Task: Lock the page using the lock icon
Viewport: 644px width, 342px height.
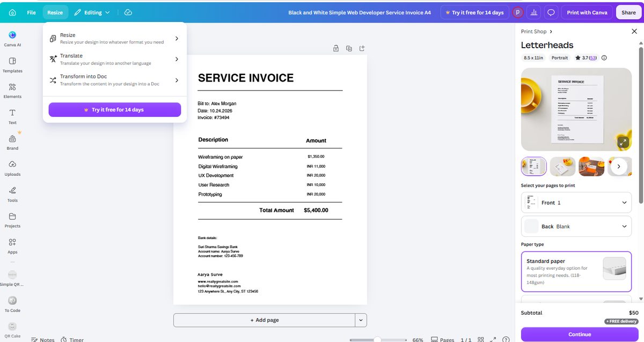Action: [336, 48]
